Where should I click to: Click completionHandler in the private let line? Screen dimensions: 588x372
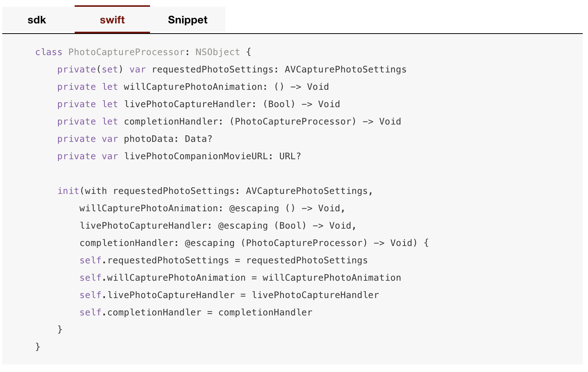171,121
